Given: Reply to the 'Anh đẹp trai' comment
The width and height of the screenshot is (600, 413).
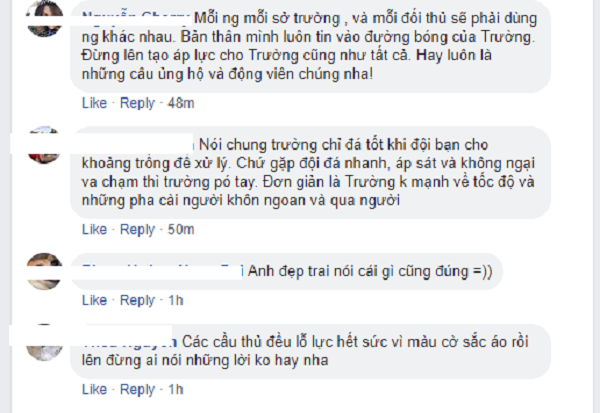Looking at the screenshot, I should [137, 300].
